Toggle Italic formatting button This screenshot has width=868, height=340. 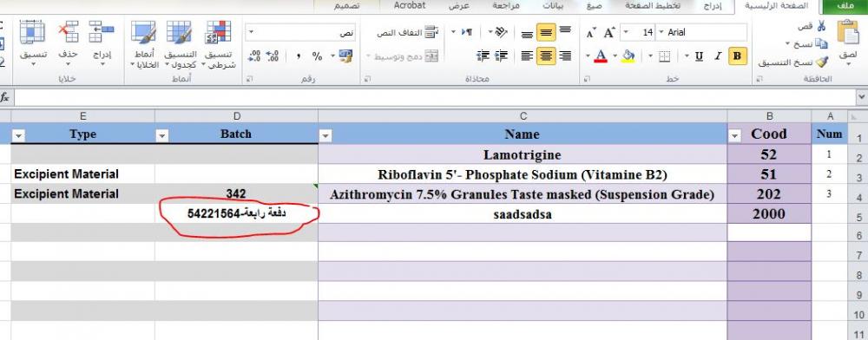(718, 56)
